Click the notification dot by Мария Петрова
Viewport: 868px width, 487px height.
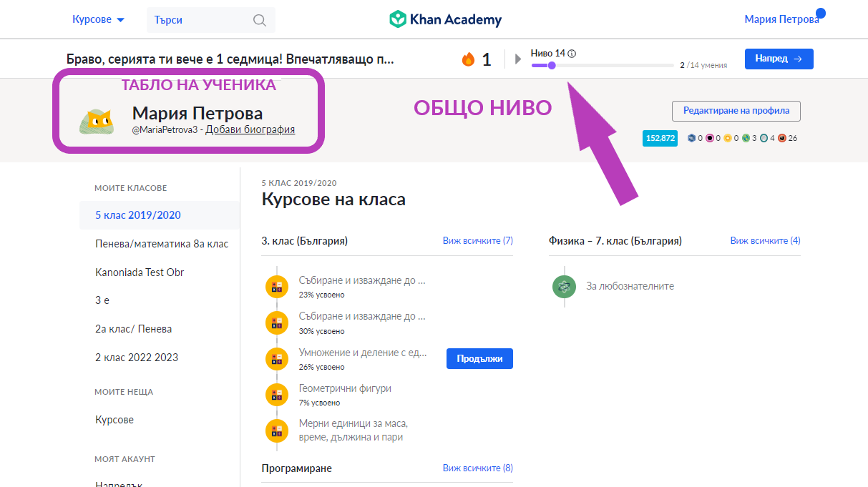820,13
